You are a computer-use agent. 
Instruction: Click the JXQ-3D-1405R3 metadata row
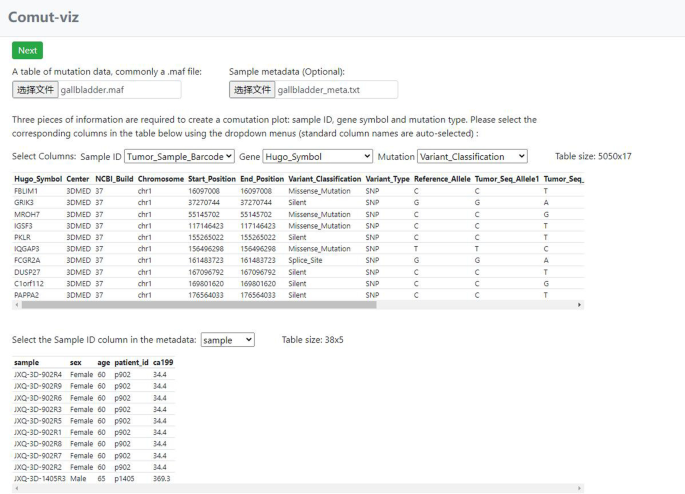click(x=93, y=479)
